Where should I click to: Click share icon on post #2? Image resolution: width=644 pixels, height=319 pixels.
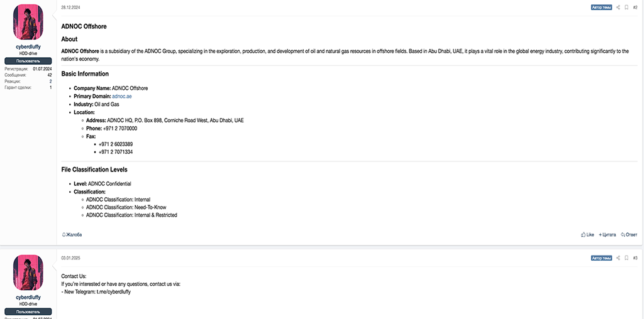tap(618, 8)
